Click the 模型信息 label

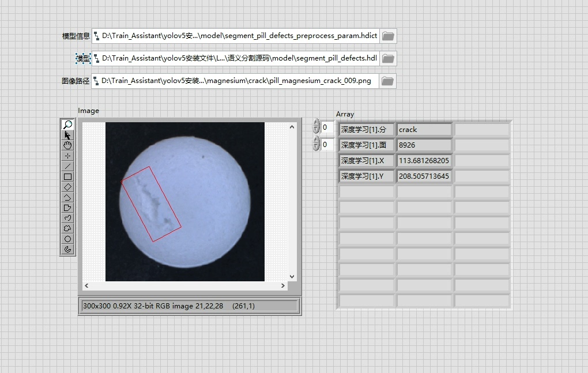point(76,36)
